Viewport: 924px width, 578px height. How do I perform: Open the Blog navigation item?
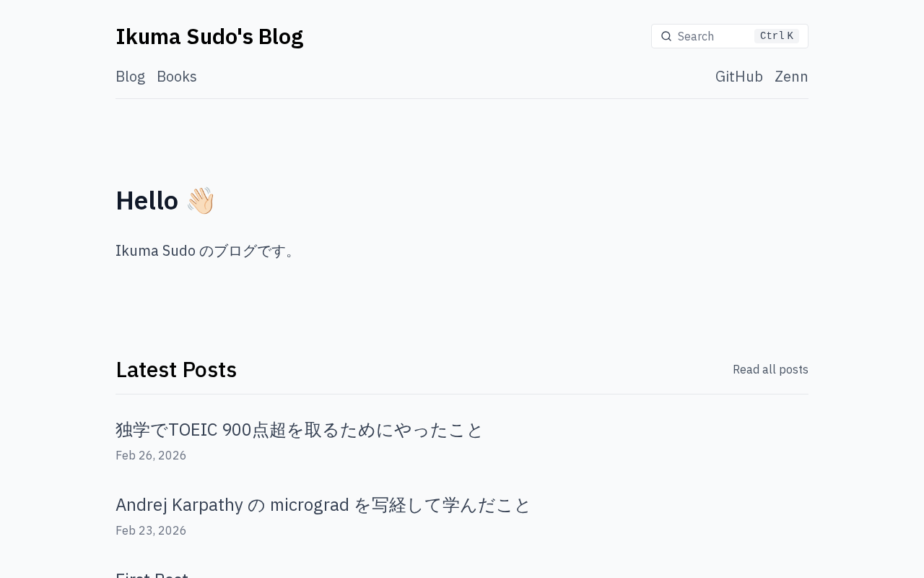pyautogui.click(x=130, y=77)
